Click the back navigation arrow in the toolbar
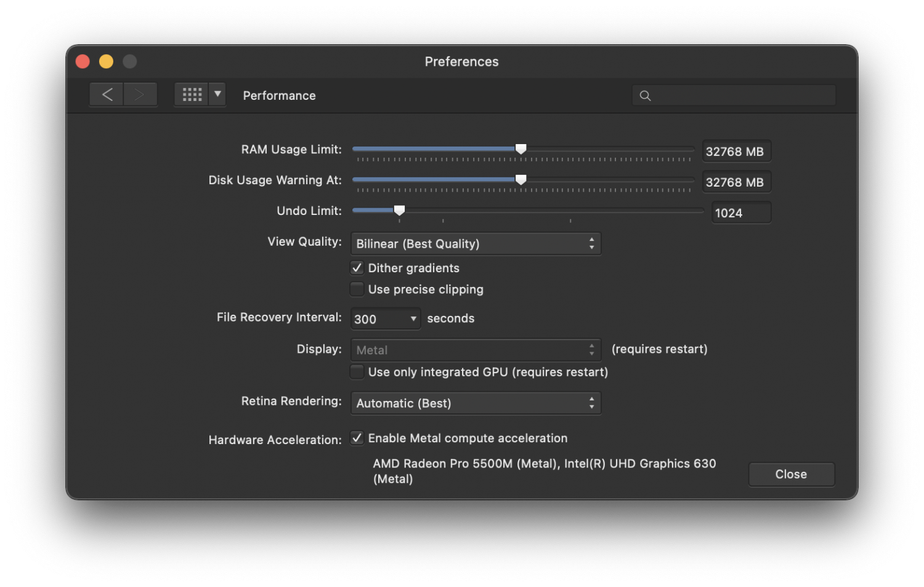 [106, 94]
